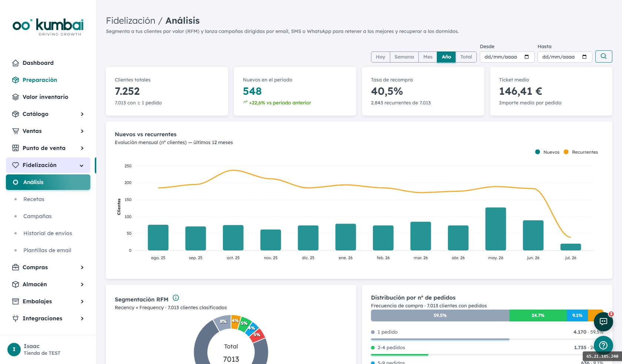Open the chat messages bubble icon
622x364 pixels.
pyautogui.click(x=603, y=321)
